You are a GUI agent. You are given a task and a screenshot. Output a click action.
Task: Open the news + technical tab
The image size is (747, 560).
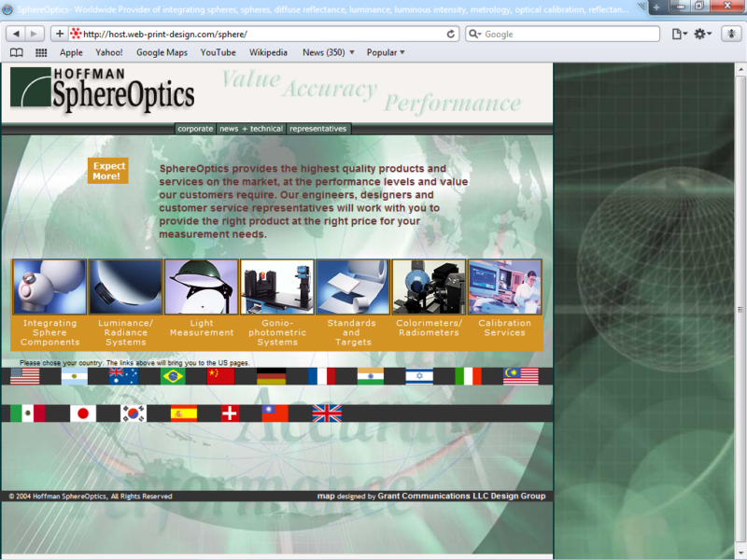(251, 129)
